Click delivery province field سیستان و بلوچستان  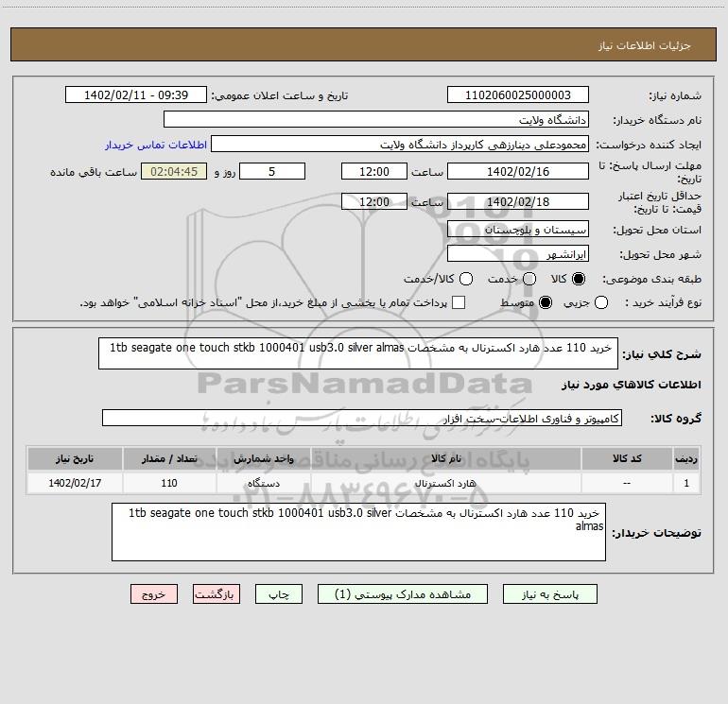point(518,230)
